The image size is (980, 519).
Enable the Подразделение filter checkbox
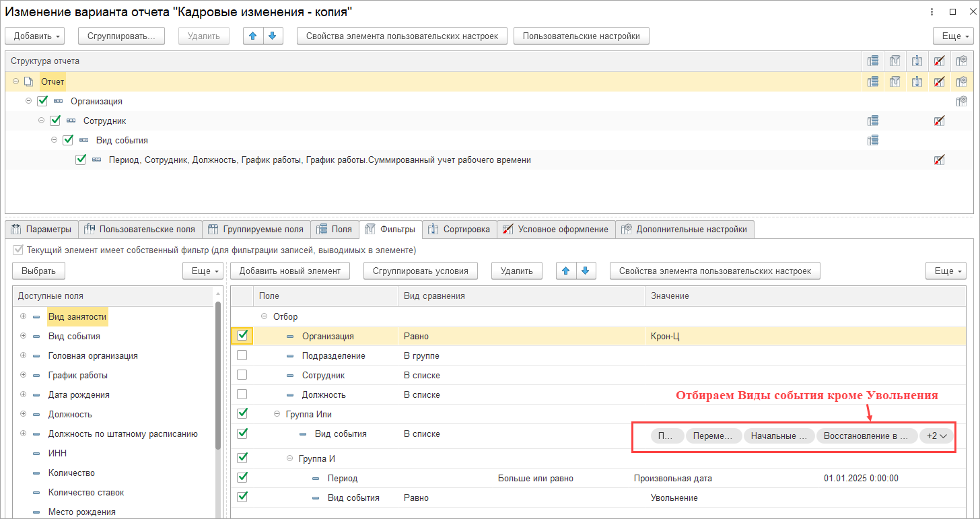242,355
